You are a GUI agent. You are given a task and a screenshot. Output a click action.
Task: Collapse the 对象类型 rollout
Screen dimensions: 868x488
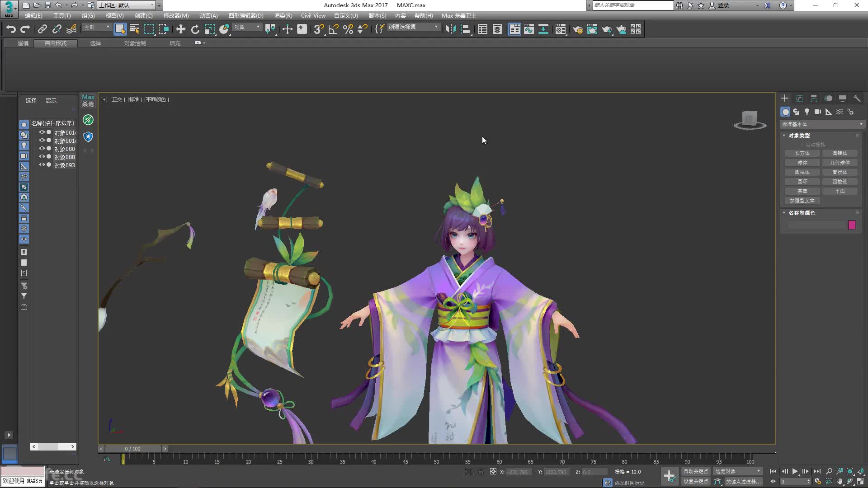click(784, 136)
